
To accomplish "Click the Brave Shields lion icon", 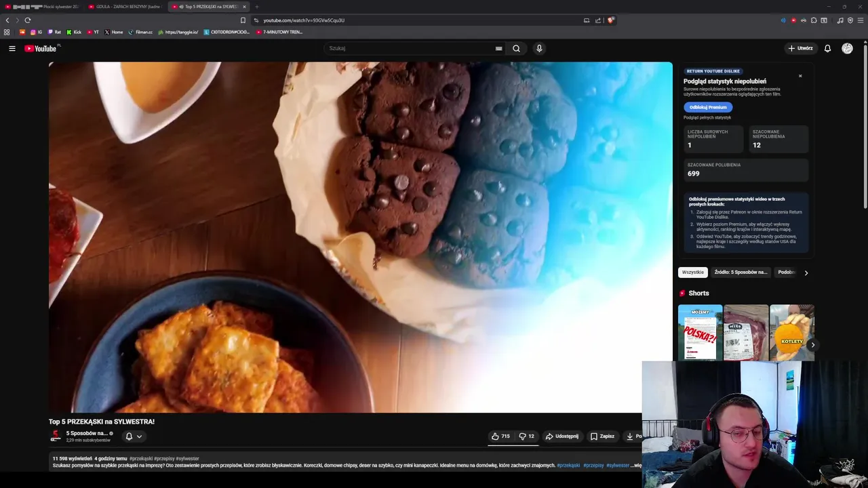I will (610, 20).
